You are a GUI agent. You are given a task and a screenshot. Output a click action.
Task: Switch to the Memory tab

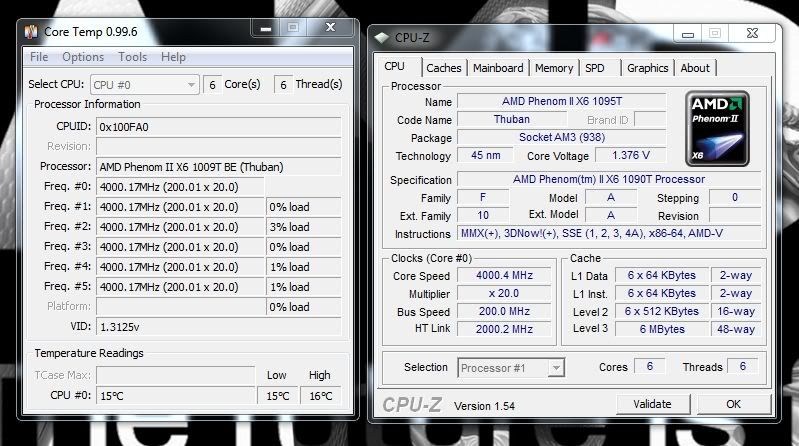[x=554, y=68]
